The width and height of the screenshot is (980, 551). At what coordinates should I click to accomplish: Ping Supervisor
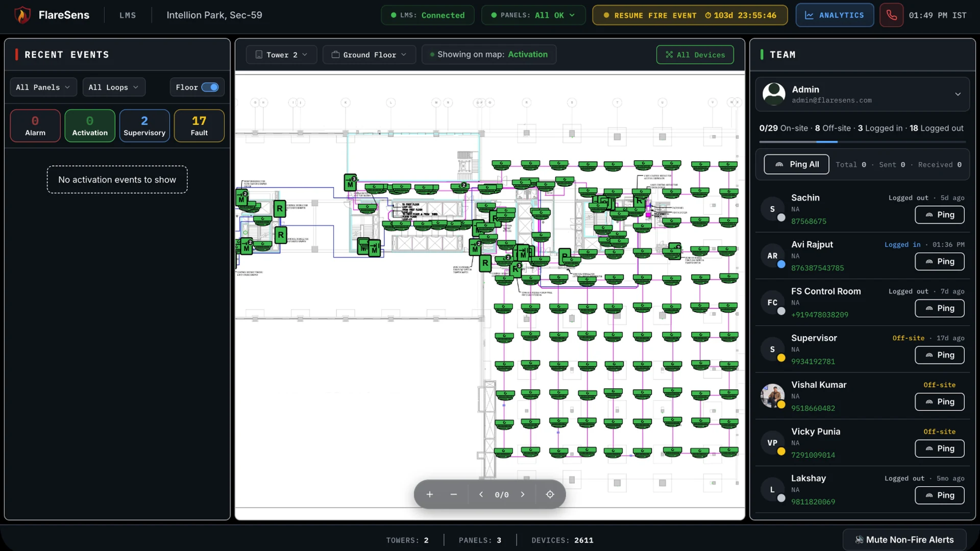click(939, 355)
